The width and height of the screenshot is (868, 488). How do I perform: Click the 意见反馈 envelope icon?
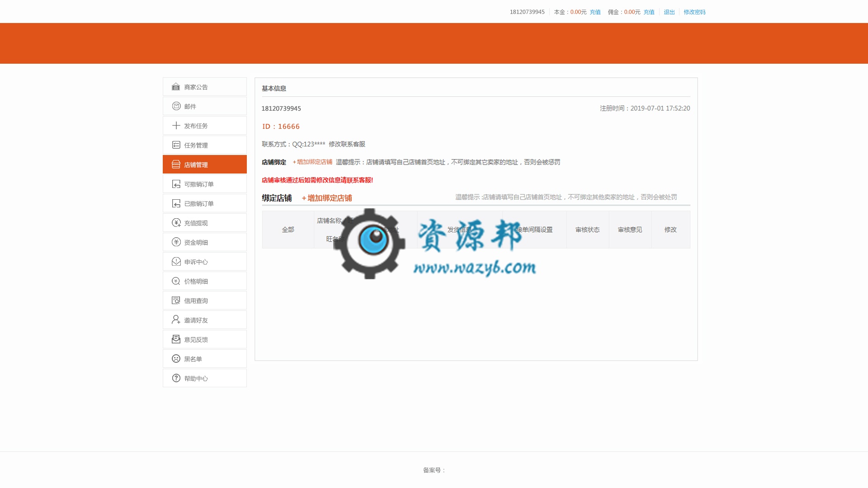click(x=176, y=339)
